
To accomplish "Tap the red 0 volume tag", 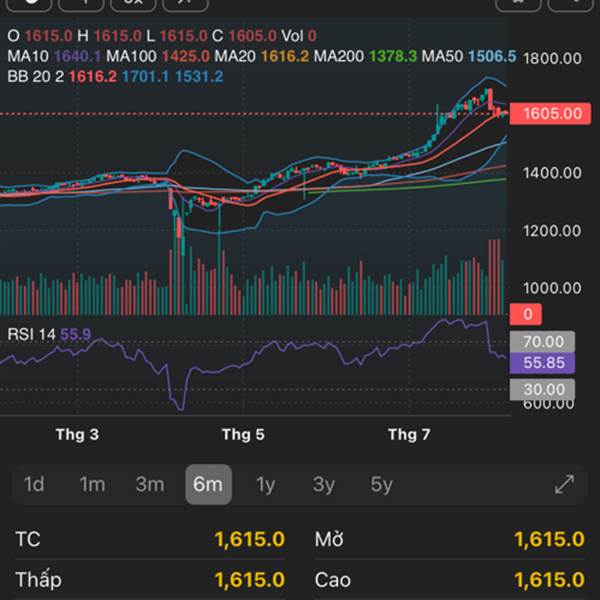I will point(526,314).
